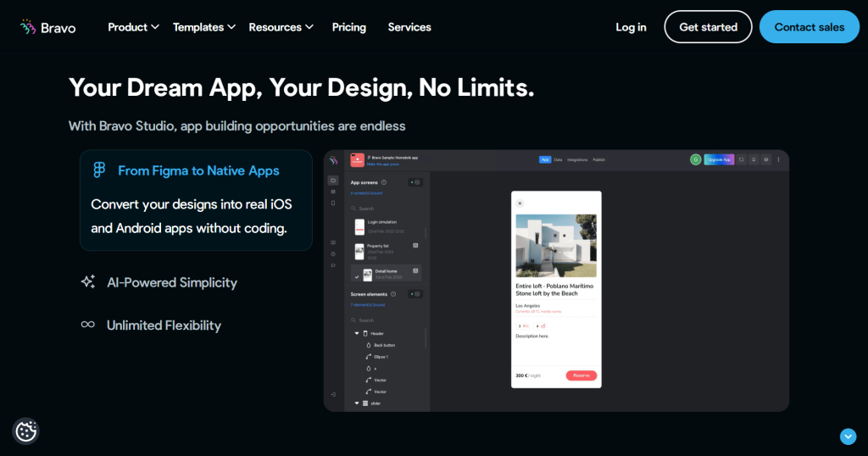This screenshot has width=868, height=456.
Task: Select the From Figma to Native Apps card
Action: point(196,200)
